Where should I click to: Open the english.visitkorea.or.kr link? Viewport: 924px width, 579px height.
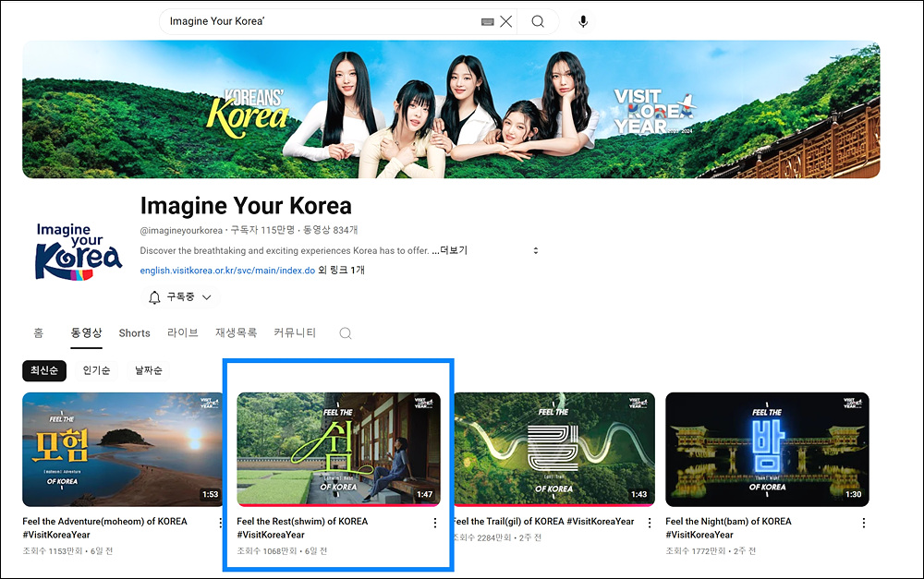click(x=227, y=271)
